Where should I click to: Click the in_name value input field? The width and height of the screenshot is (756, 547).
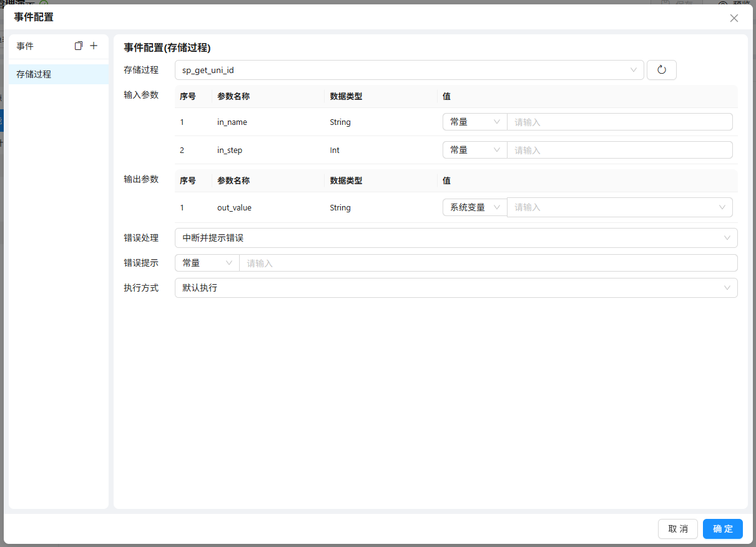pos(620,122)
